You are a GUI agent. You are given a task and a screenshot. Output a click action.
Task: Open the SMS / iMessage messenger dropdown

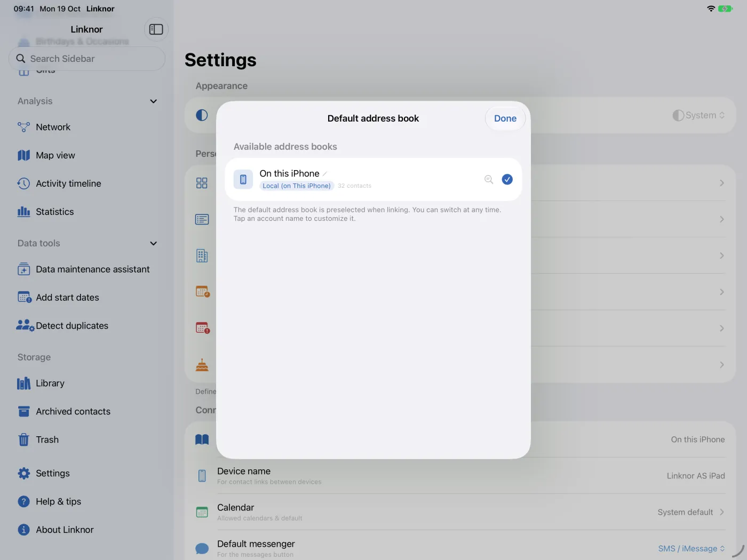click(692, 549)
